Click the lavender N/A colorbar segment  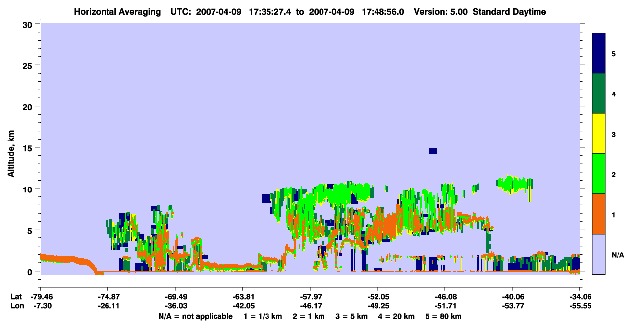[599, 254]
